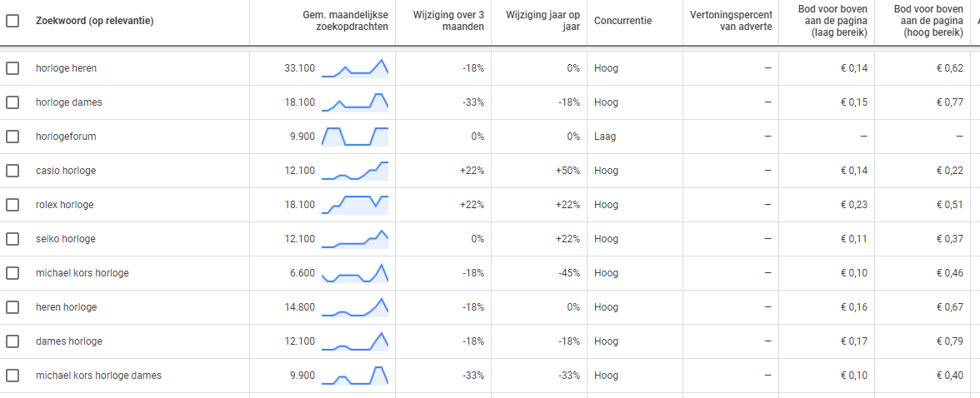Screen dimensions: 980x398
Task: Tick the select-all checkbox in header
Action: (12, 21)
